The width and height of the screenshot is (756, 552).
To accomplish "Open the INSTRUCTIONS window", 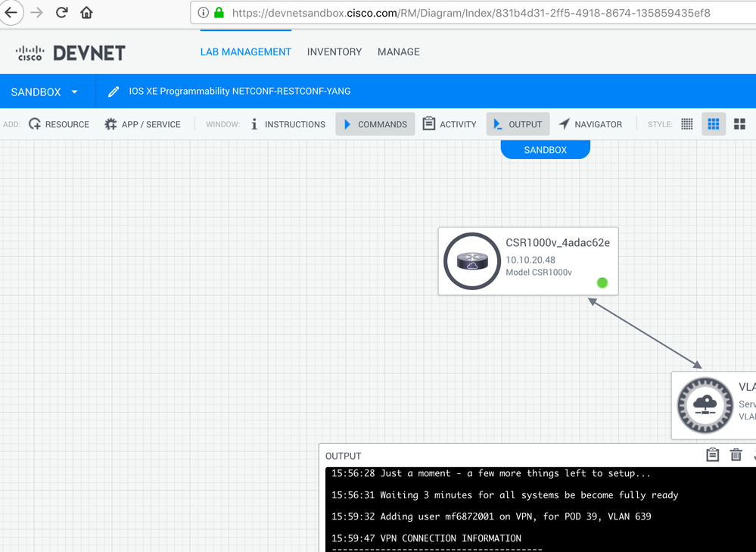I will pos(288,124).
